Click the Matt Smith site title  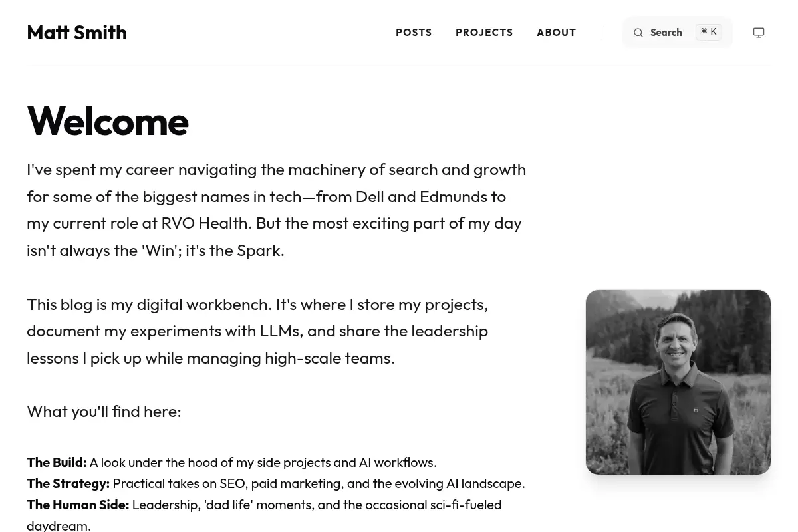point(76,33)
